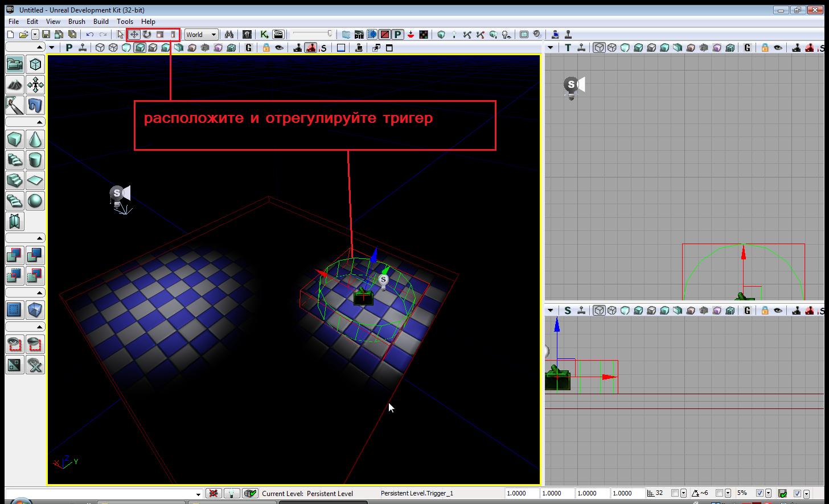This screenshot has height=504, width=829.
Task: Click the Top viewport T button
Action: click(568, 48)
